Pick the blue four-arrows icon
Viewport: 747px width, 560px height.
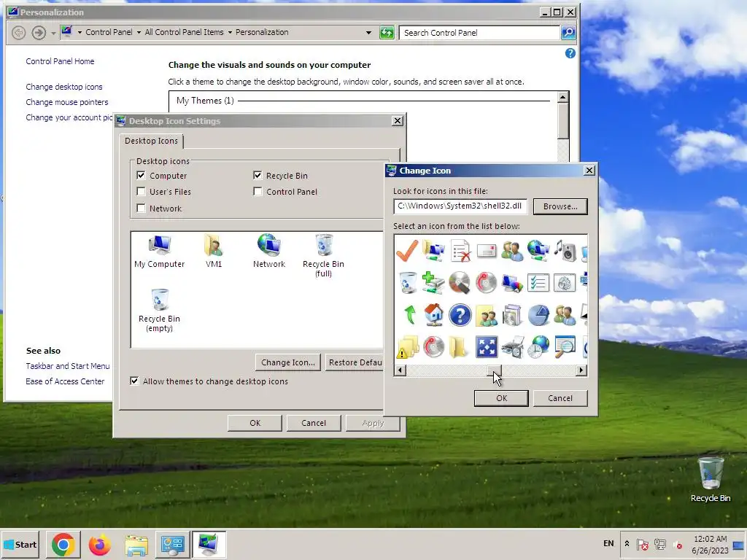pyautogui.click(x=487, y=347)
